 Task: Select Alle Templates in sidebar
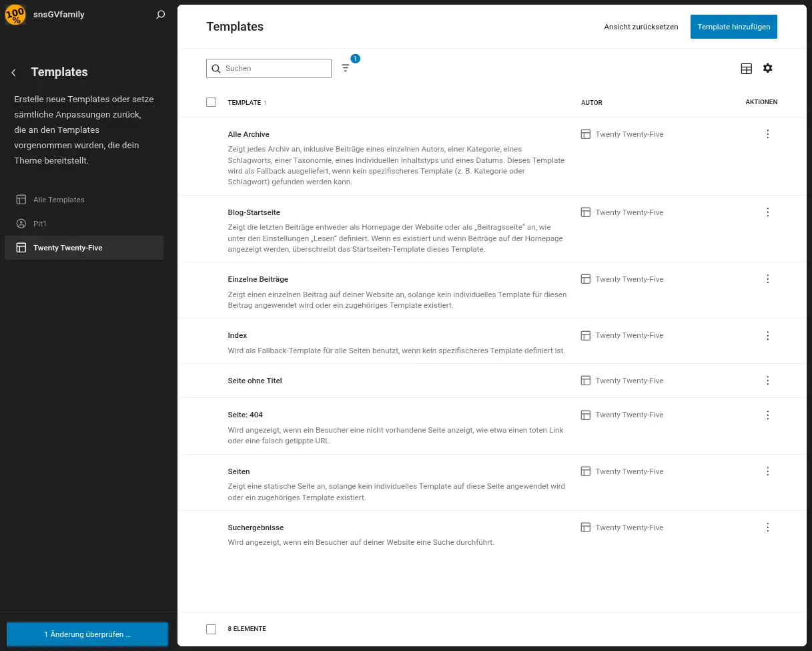(84, 200)
